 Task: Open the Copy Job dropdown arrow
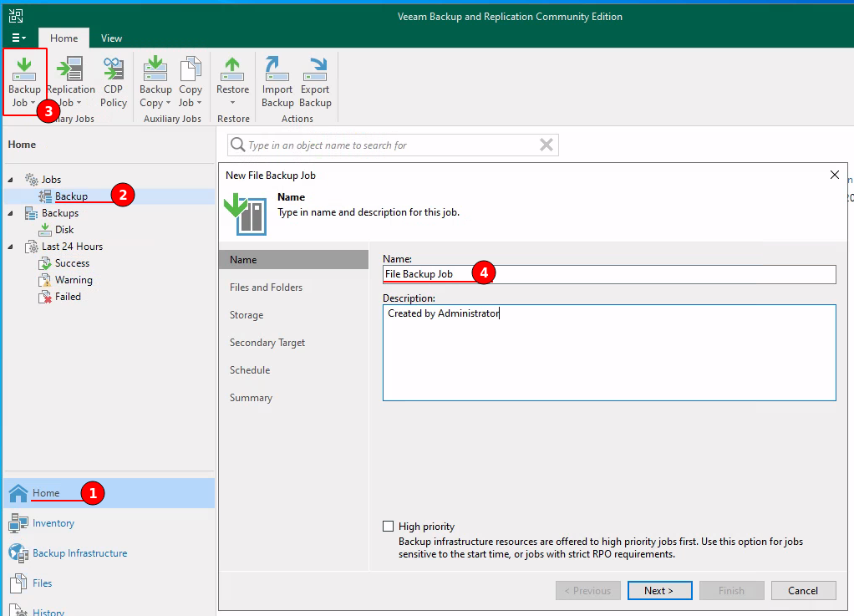pos(199,103)
